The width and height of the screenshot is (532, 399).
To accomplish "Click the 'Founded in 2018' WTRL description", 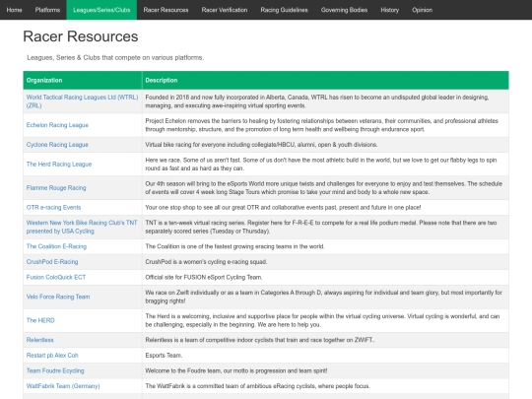I will coord(317,101).
